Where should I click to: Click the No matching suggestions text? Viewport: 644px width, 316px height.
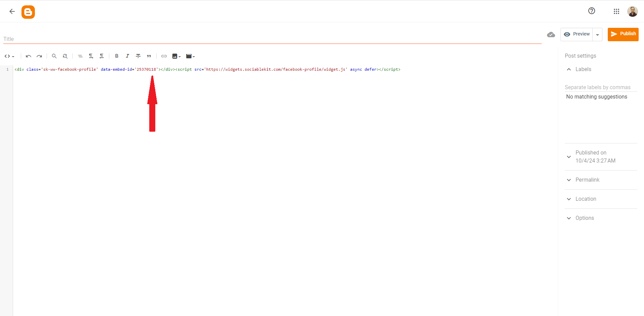click(x=597, y=97)
